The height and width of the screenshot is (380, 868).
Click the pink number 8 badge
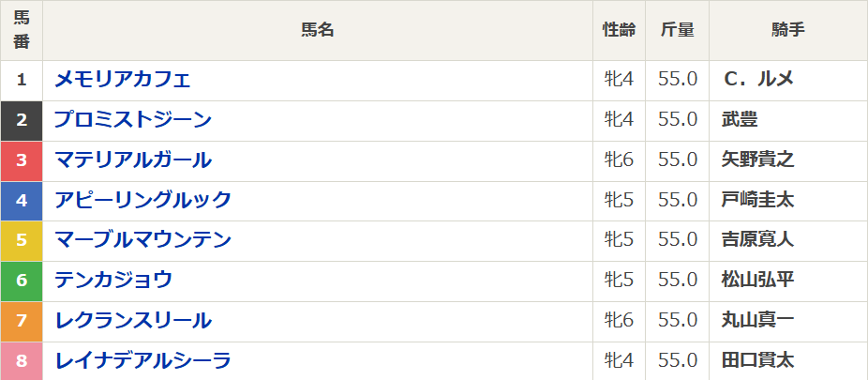tap(22, 361)
